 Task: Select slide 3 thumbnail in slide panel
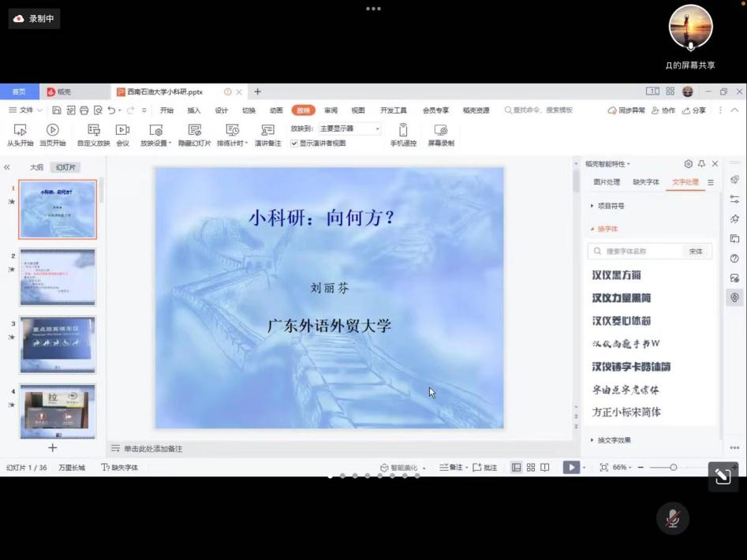[x=58, y=345]
